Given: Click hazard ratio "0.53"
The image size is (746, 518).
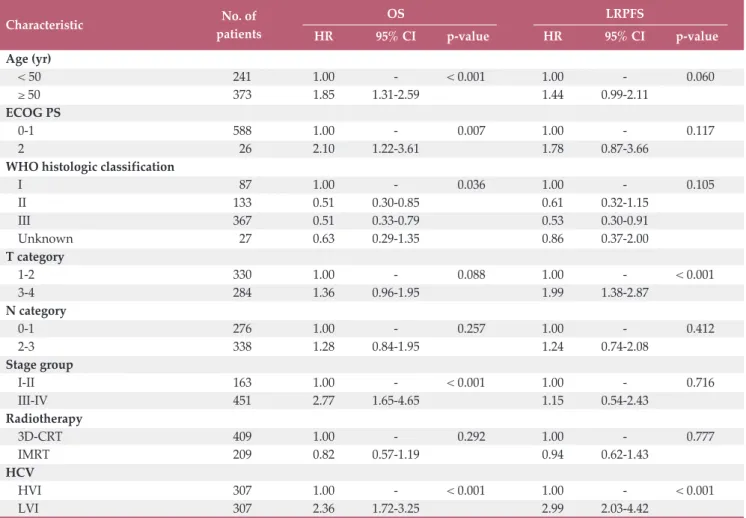Looking at the screenshot, I should tap(552, 221).
